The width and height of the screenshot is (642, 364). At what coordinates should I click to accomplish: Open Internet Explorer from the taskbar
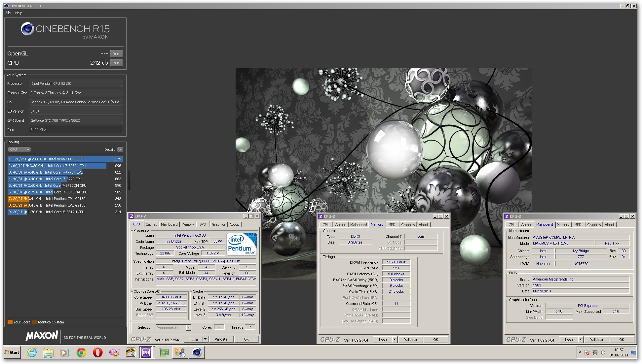click(x=32, y=352)
